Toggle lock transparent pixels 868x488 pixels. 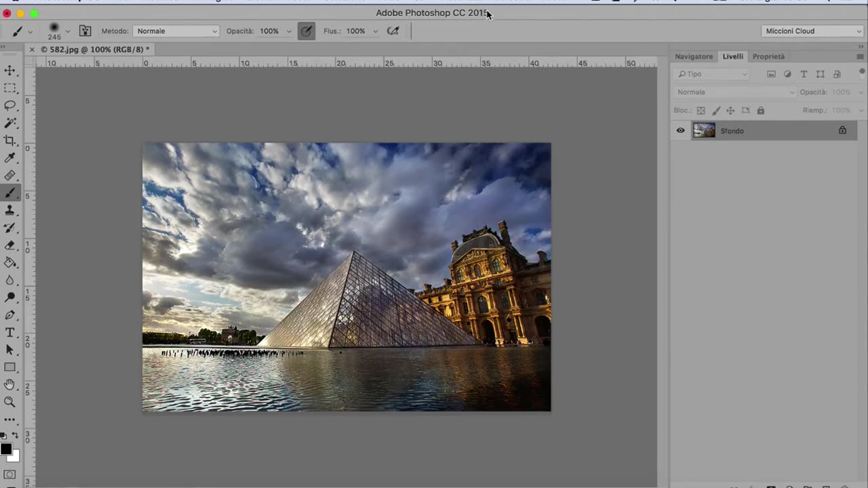click(701, 110)
